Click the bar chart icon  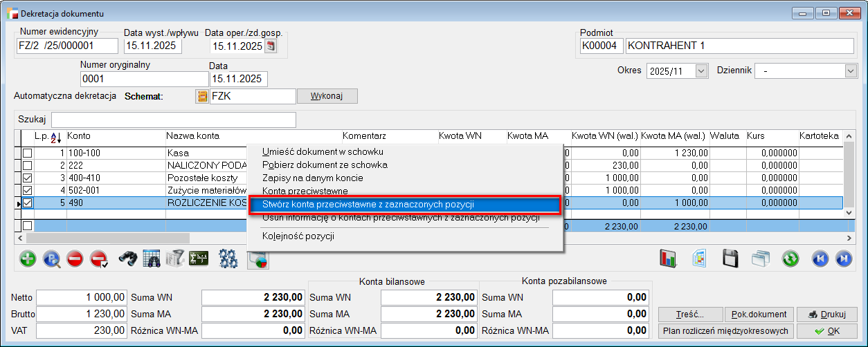coord(668,259)
